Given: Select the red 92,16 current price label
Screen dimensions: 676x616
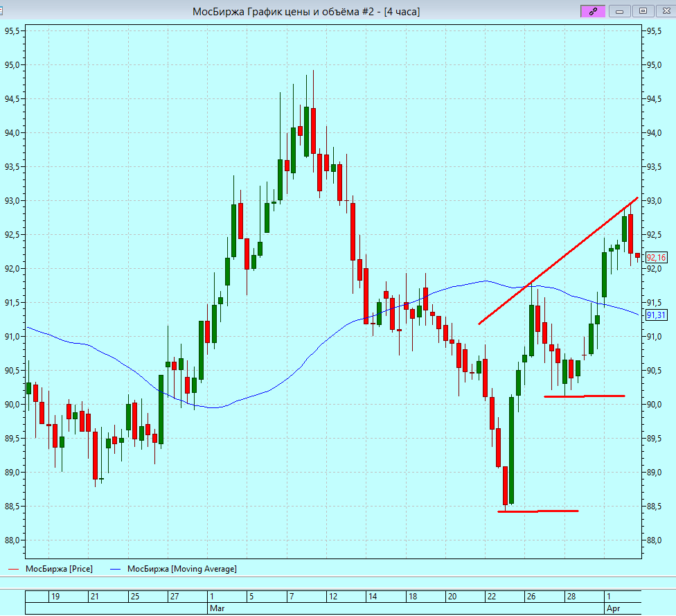Looking at the screenshot, I should click(x=656, y=258).
